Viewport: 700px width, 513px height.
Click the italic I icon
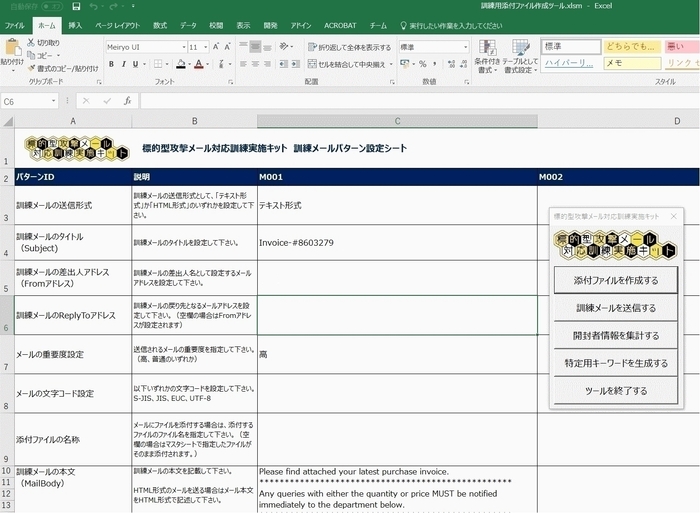pyautogui.click(x=124, y=65)
